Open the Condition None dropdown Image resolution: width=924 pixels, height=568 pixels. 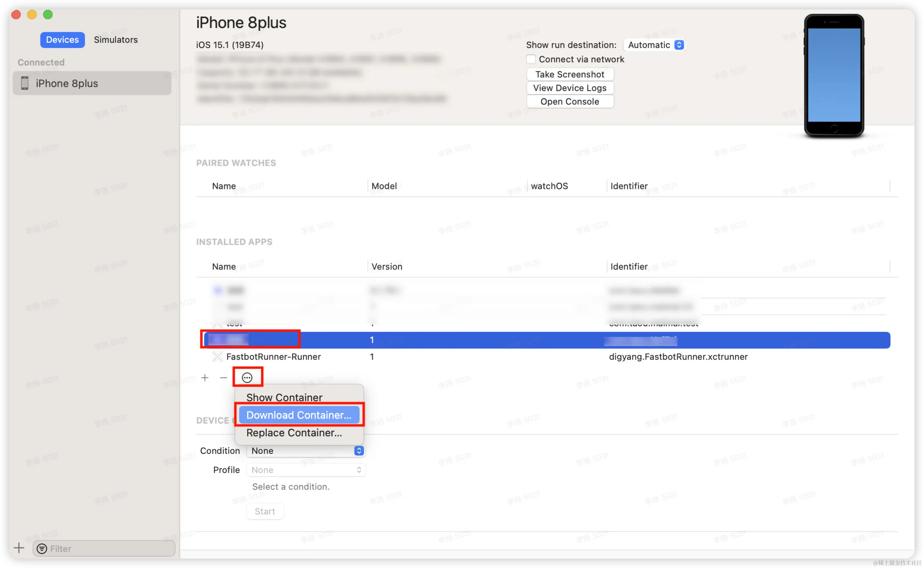306,451
